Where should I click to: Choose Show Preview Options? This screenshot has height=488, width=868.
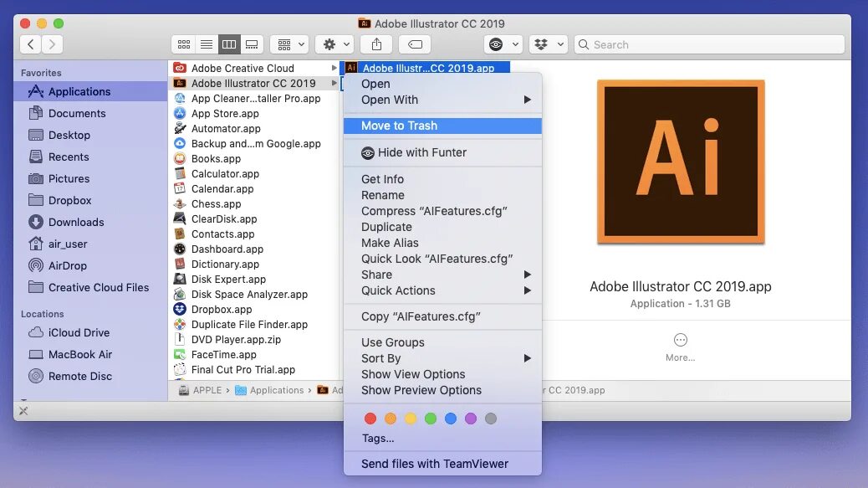pyautogui.click(x=442, y=391)
